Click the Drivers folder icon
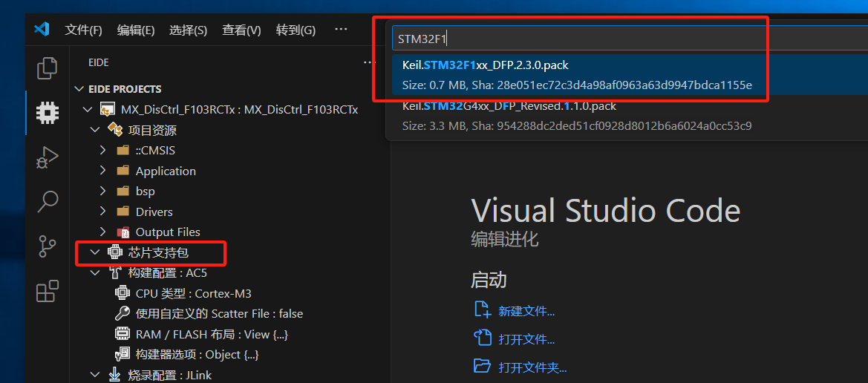868x383 pixels. [x=123, y=212]
